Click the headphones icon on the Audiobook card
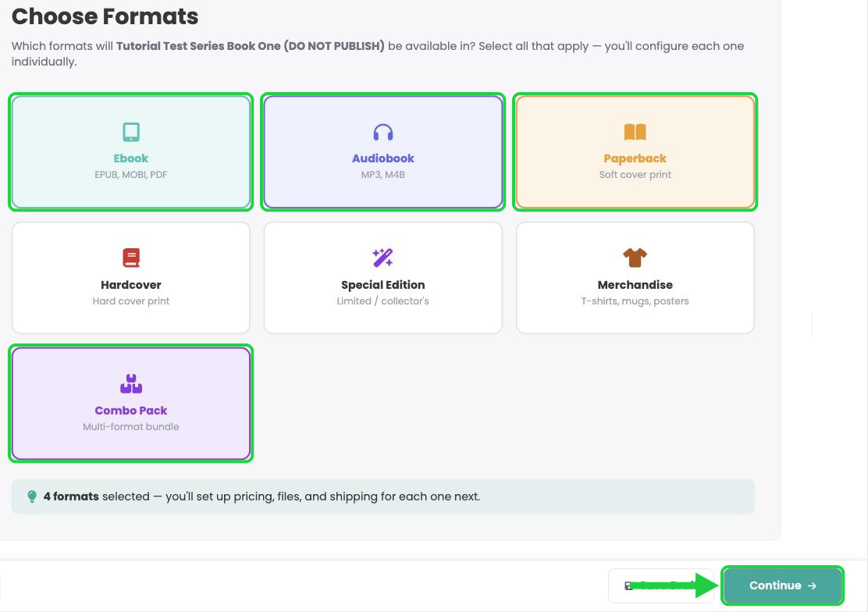The height and width of the screenshot is (612, 868). [x=383, y=133]
